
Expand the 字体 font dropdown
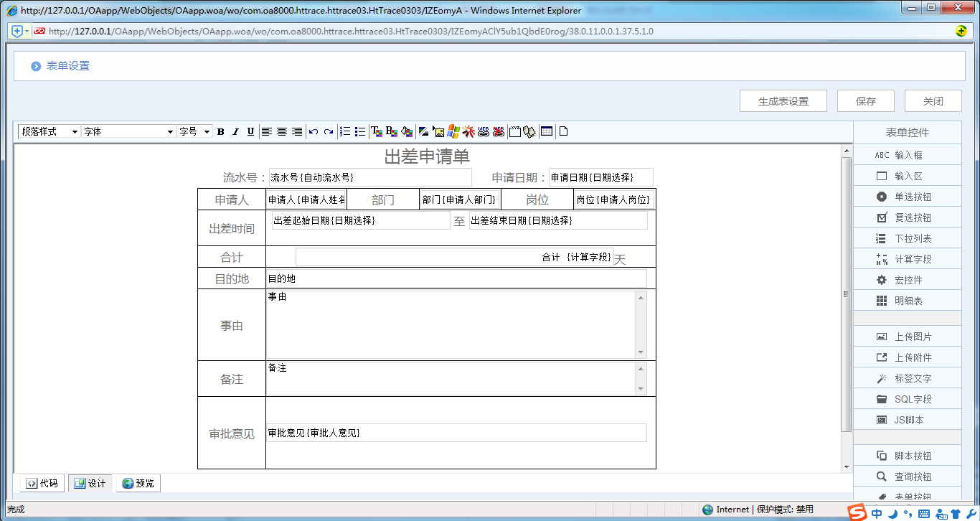pos(128,131)
